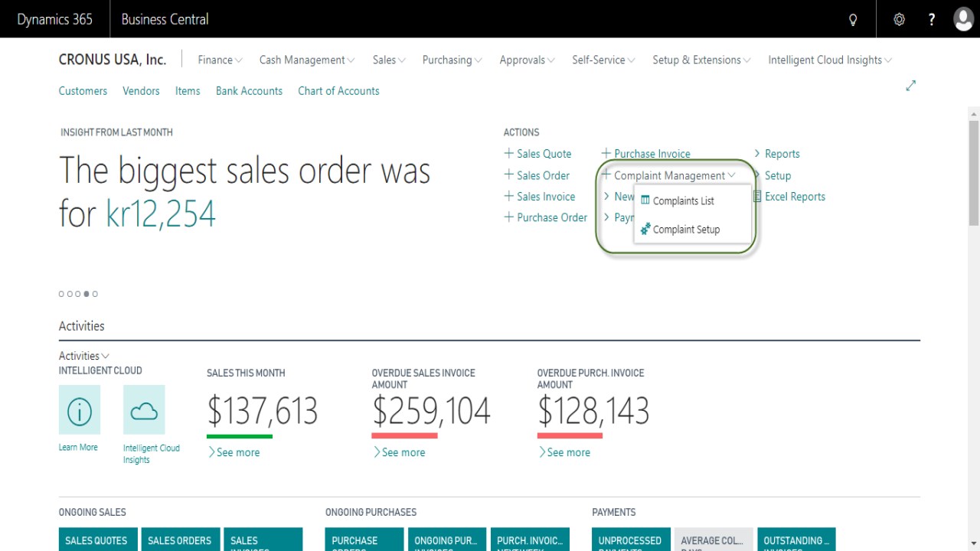Click chevron under Sales This Month
The height and width of the screenshot is (551, 980).
click(x=211, y=452)
